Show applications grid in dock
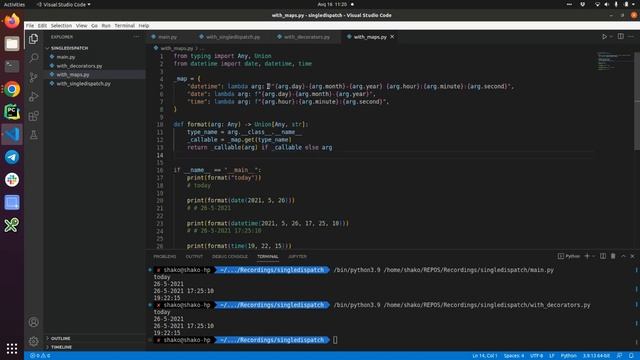 coord(12,348)
